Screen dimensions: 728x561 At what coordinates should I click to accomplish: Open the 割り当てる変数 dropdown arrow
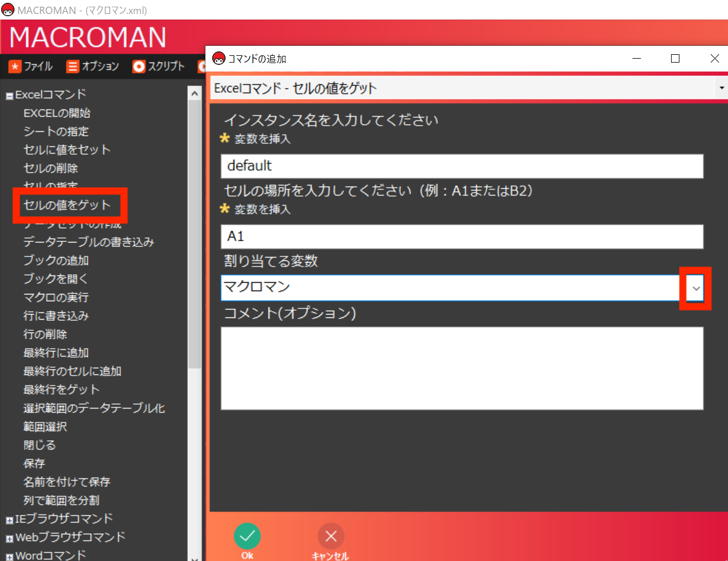(696, 288)
